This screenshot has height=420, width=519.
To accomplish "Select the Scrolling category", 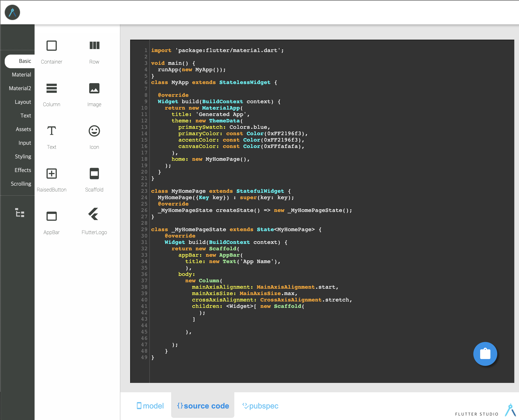I will 21,184.
